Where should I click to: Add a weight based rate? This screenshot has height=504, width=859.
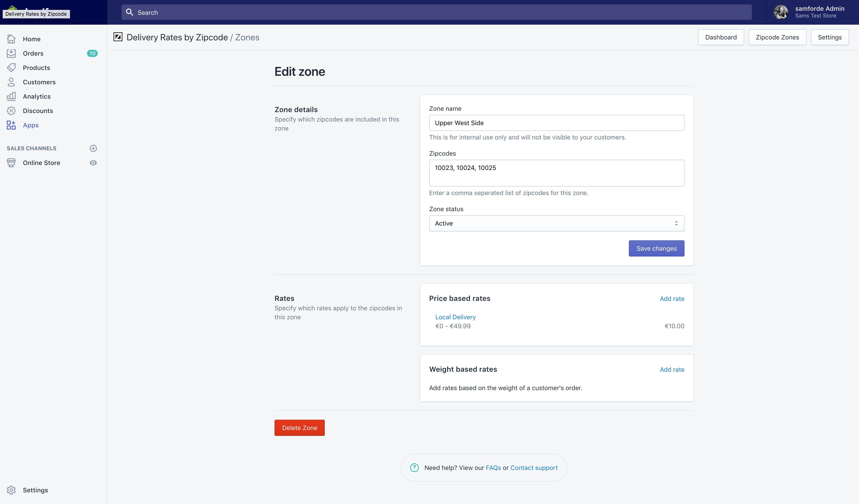pos(672,369)
